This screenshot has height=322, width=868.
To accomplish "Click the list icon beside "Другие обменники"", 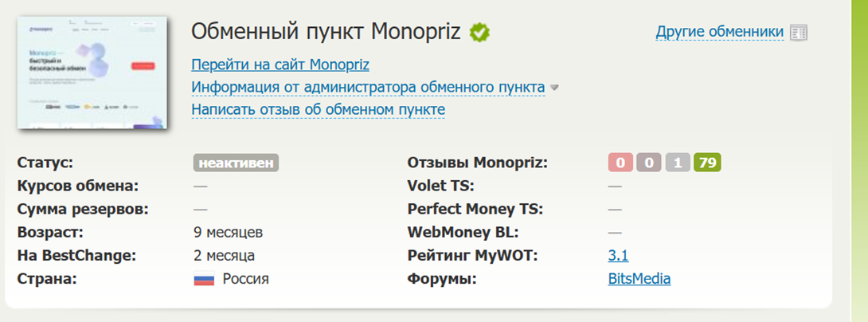I will 799,33.
